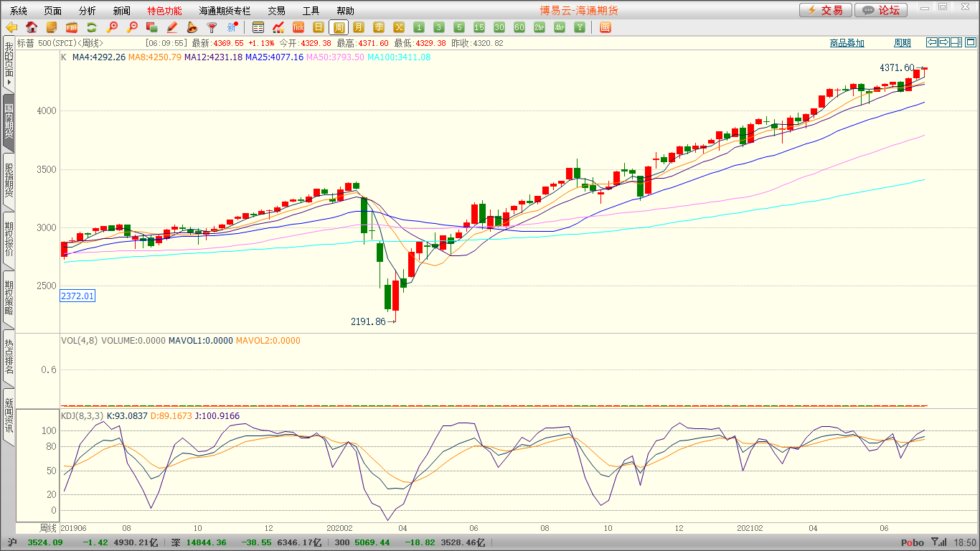
Task: Click the orange grid layout icon
Action: click(605, 27)
